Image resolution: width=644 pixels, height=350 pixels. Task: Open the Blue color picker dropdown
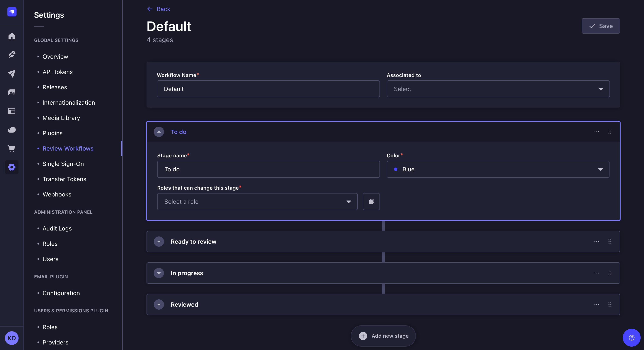[x=497, y=169]
